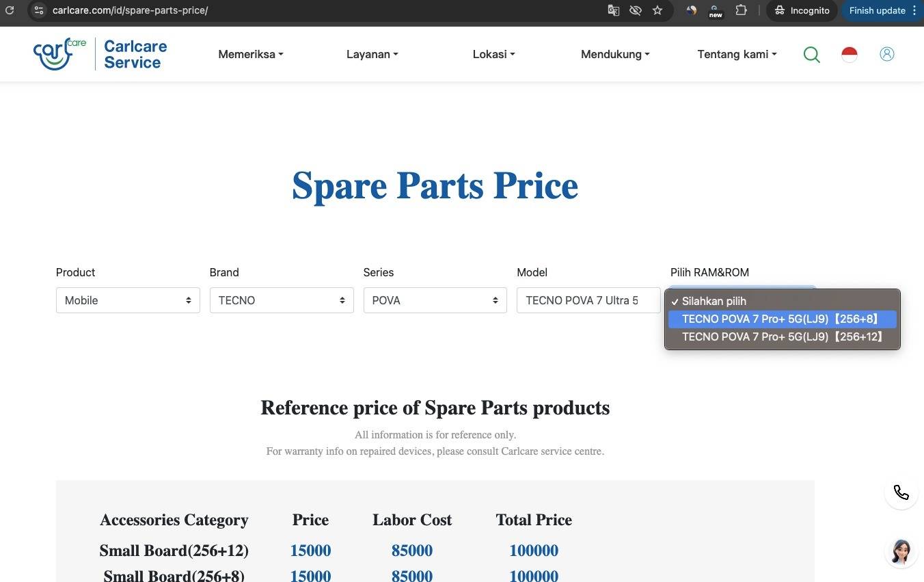
Task: Click the phone call floating icon
Action: tap(901, 492)
